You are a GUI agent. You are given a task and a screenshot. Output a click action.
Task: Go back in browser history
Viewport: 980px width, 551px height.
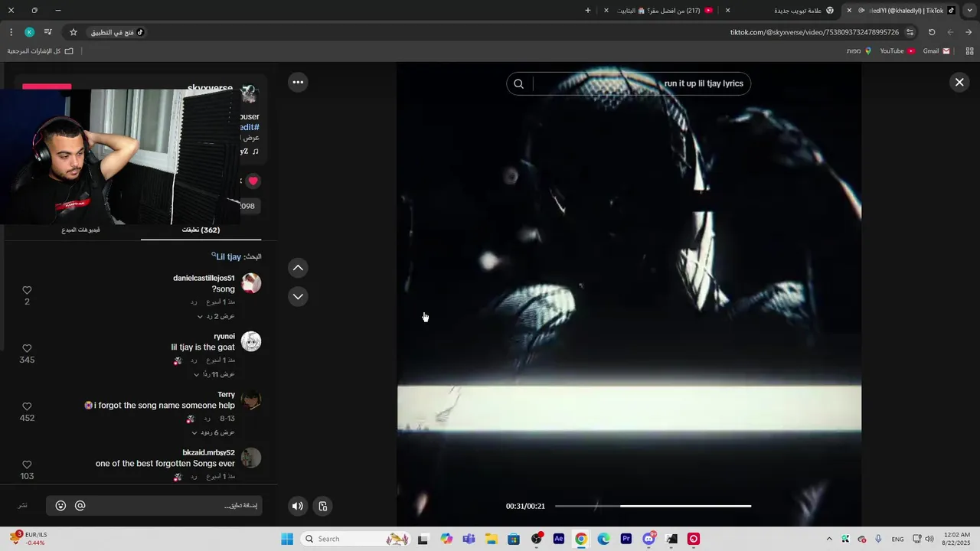click(x=969, y=32)
